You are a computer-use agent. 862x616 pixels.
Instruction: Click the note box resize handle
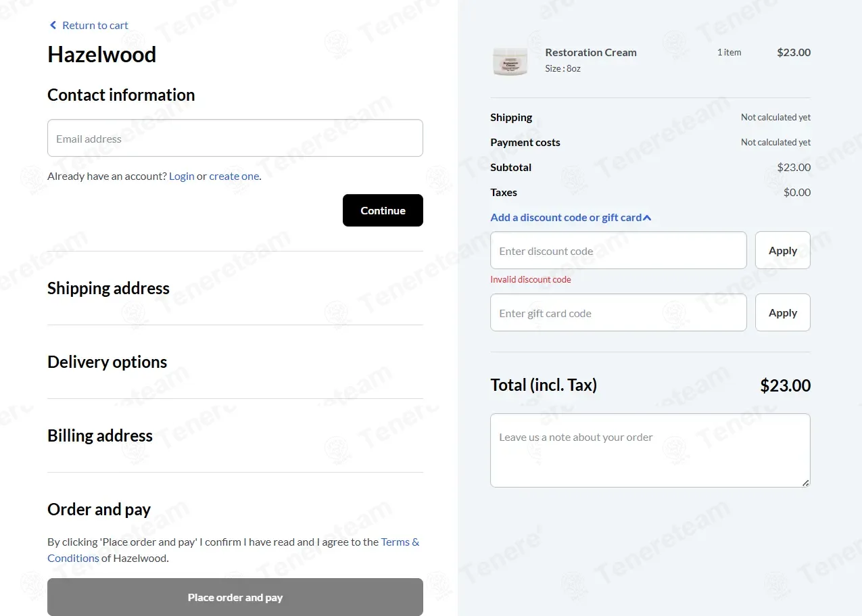(x=805, y=482)
